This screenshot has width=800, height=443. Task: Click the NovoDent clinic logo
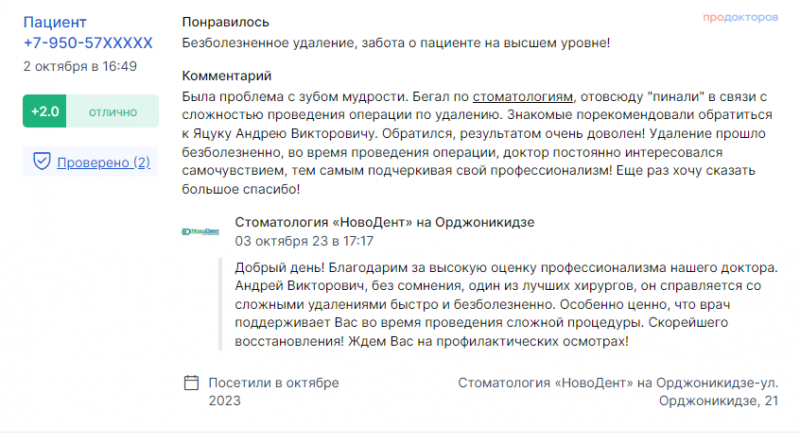pos(201,232)
